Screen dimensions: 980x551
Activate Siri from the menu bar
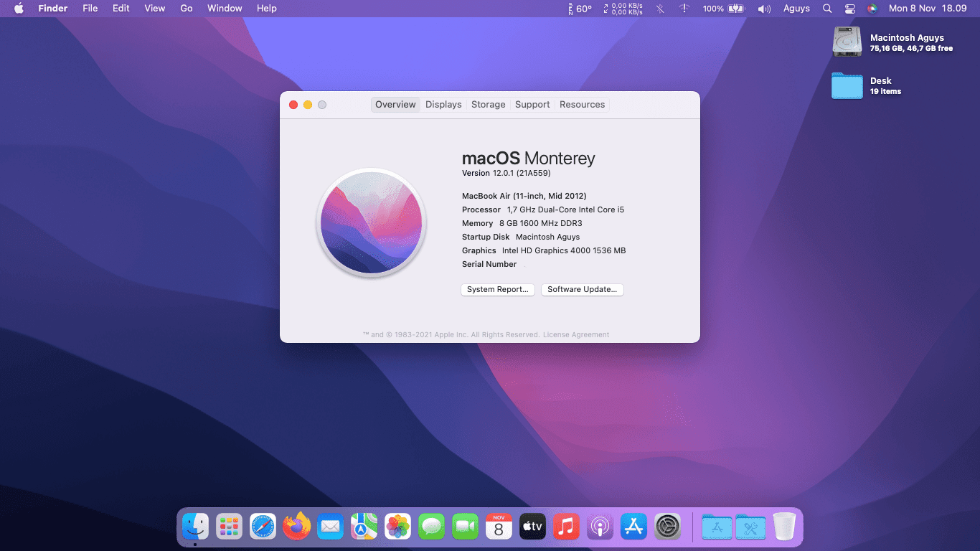872,9
